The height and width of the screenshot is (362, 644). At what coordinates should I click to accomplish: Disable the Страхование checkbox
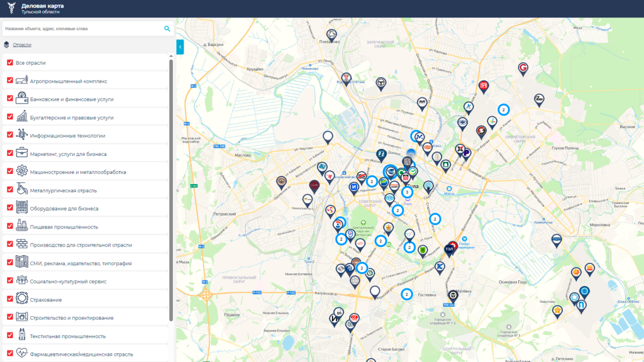[x=10, y=299]
